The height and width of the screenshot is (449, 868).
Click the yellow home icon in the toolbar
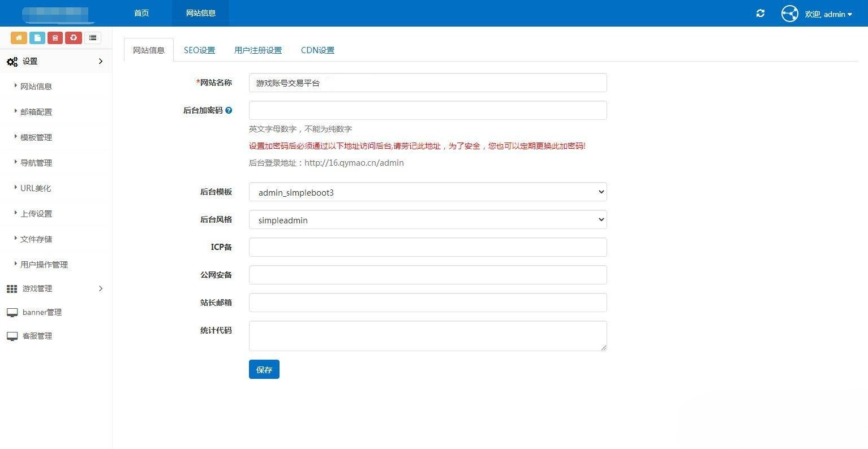19,38
